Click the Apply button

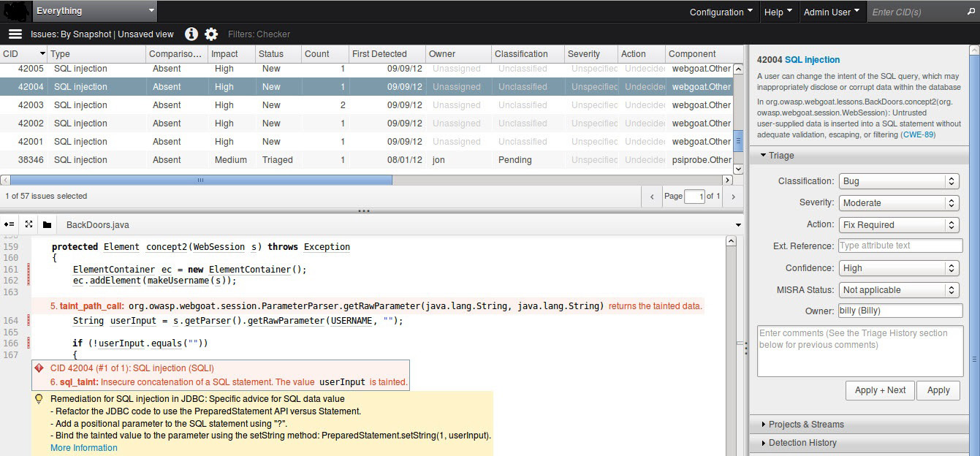coord(938,390)
